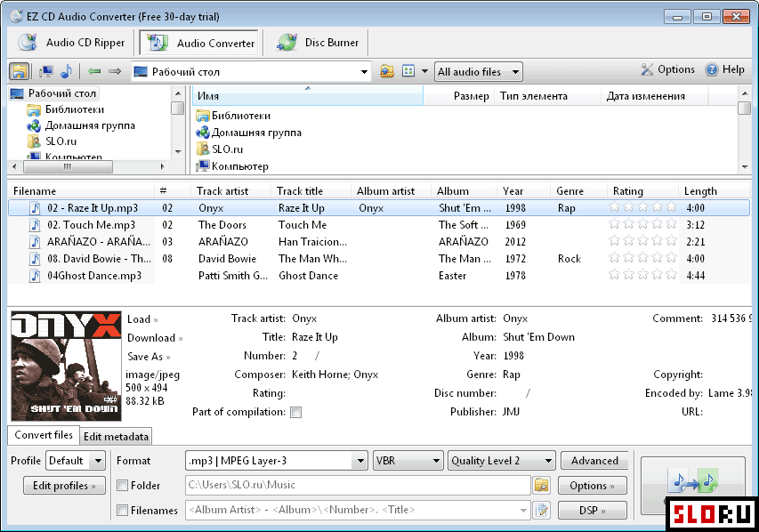The width and height of the screenshot is (759, 532).
Task: Click the music note icon in toolbar
Action: [67, 71]
